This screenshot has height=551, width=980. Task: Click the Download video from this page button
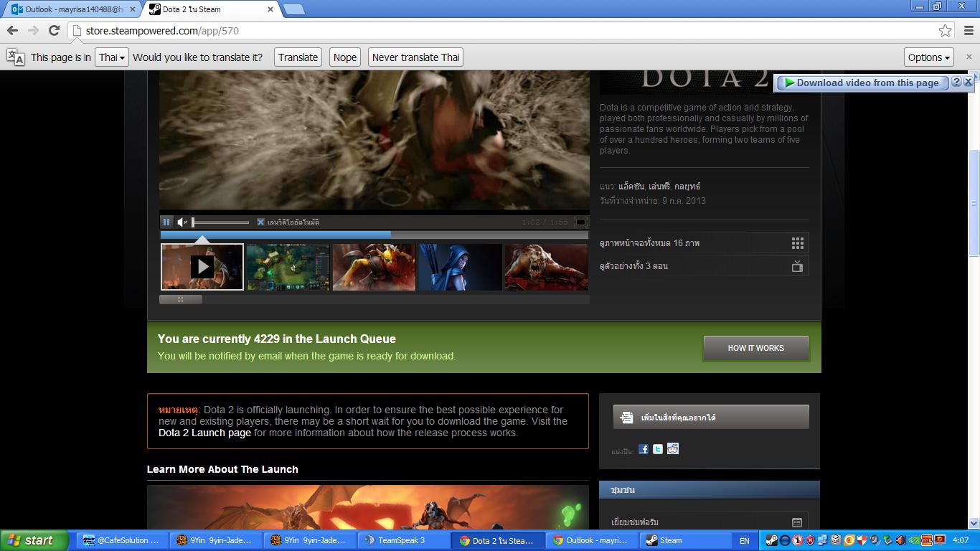tap(862, 83)
